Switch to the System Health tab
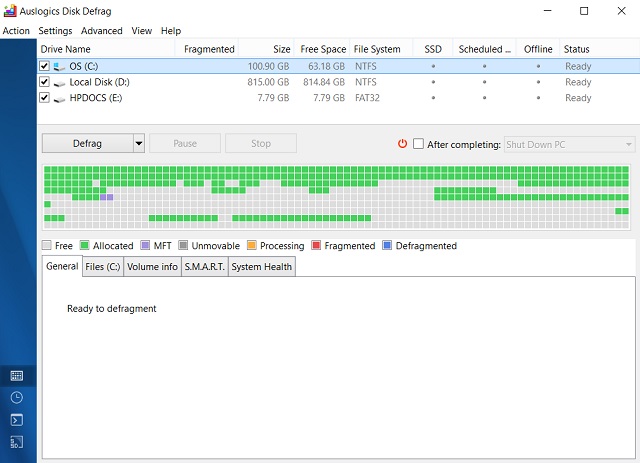The width and height of the screenshot is (640, 463). point(262,267)
